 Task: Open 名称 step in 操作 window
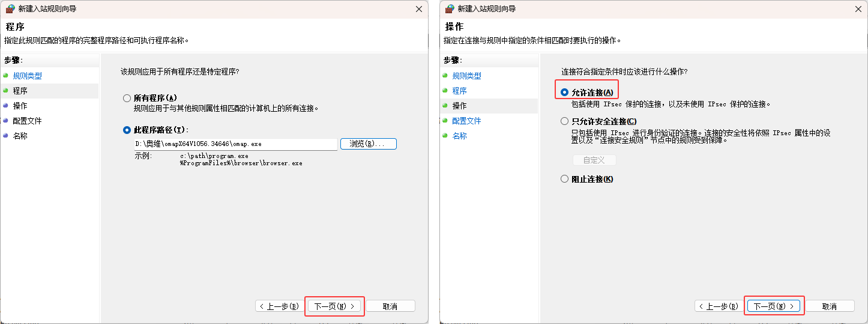(x=460, y=136)
